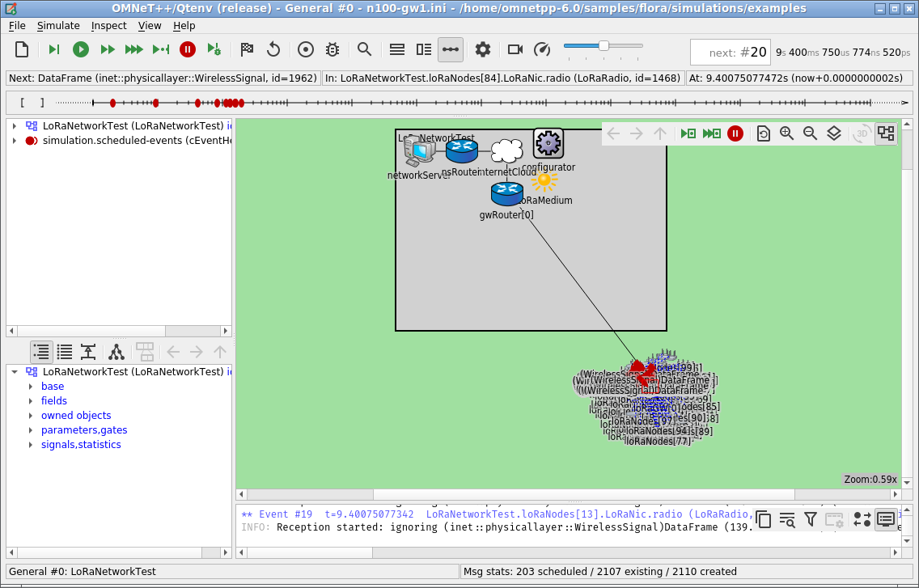Click the 'signals,statistics' entry
919x588 pixels.
81,444
